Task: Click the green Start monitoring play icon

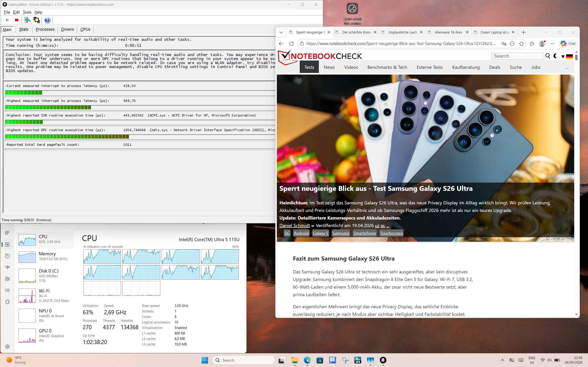Action: click(8, 20)
